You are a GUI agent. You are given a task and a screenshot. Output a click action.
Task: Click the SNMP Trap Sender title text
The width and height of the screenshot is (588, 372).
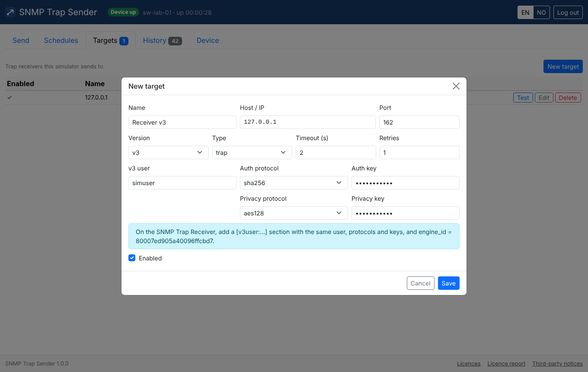58,12
